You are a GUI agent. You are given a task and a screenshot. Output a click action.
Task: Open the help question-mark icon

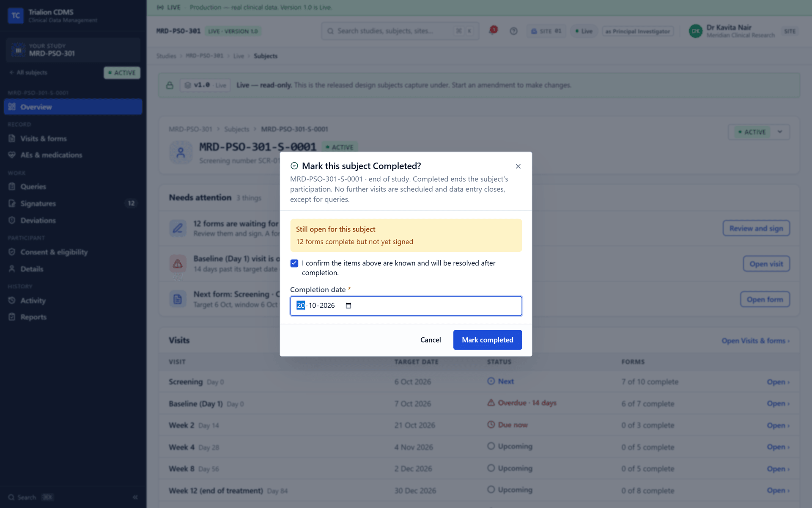[513, 31]
